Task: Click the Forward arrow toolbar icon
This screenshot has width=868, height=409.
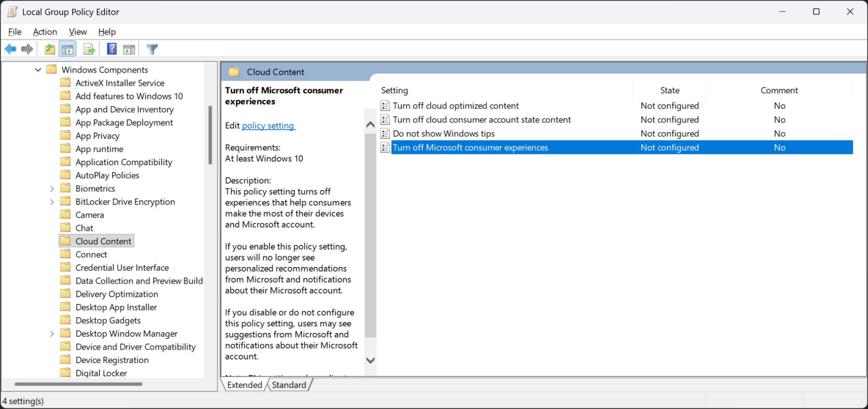Action: tap(27, 50)
